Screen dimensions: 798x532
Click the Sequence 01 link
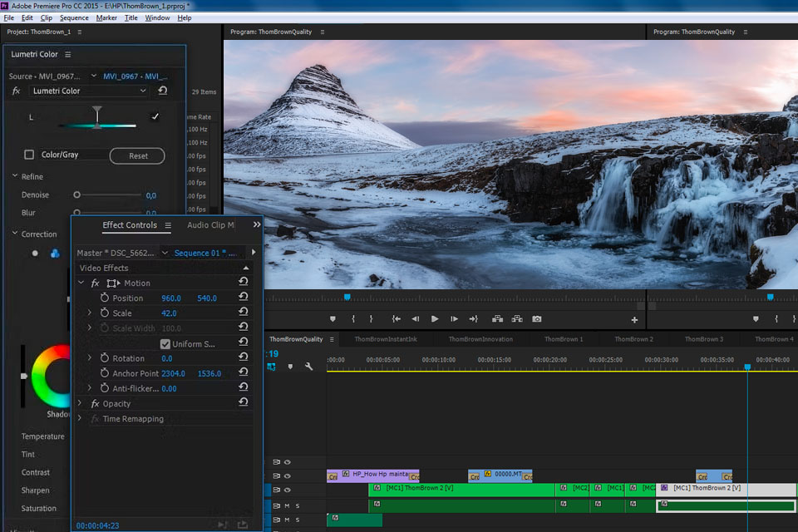[205, 253]
